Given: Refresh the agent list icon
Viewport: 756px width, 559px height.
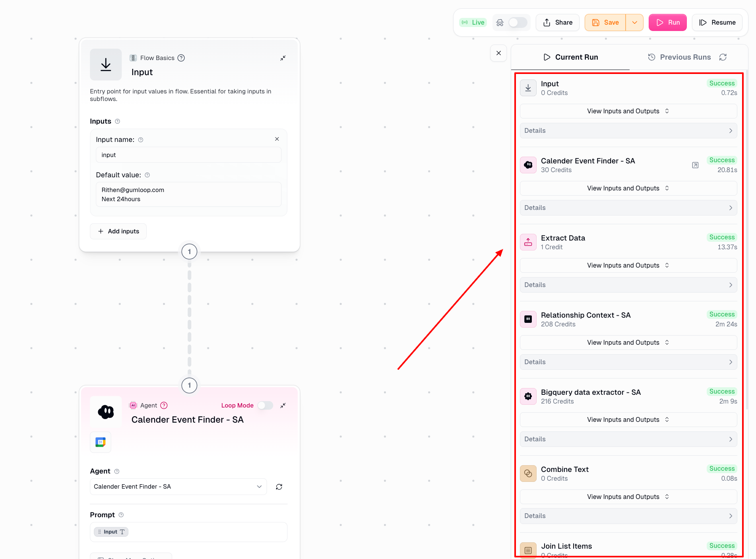Looking at the screenshot, I should pyautogui.click(x=279, y=487).
